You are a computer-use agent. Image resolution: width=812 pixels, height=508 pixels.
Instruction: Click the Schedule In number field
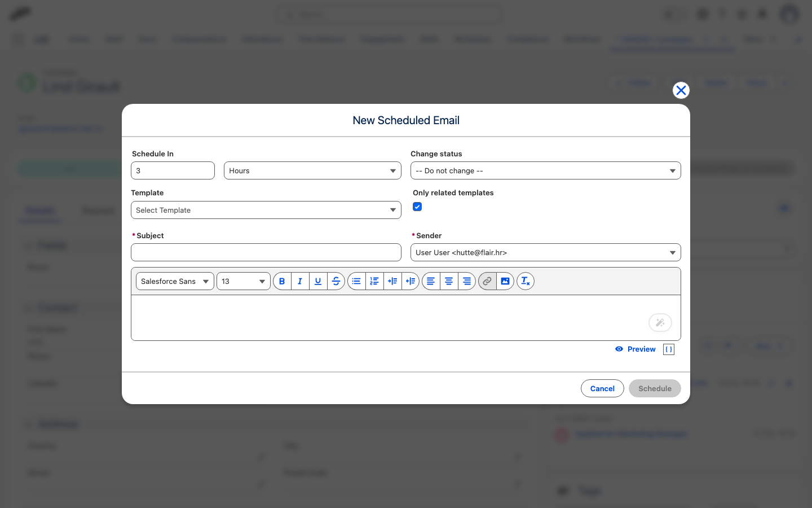(173, 170)
